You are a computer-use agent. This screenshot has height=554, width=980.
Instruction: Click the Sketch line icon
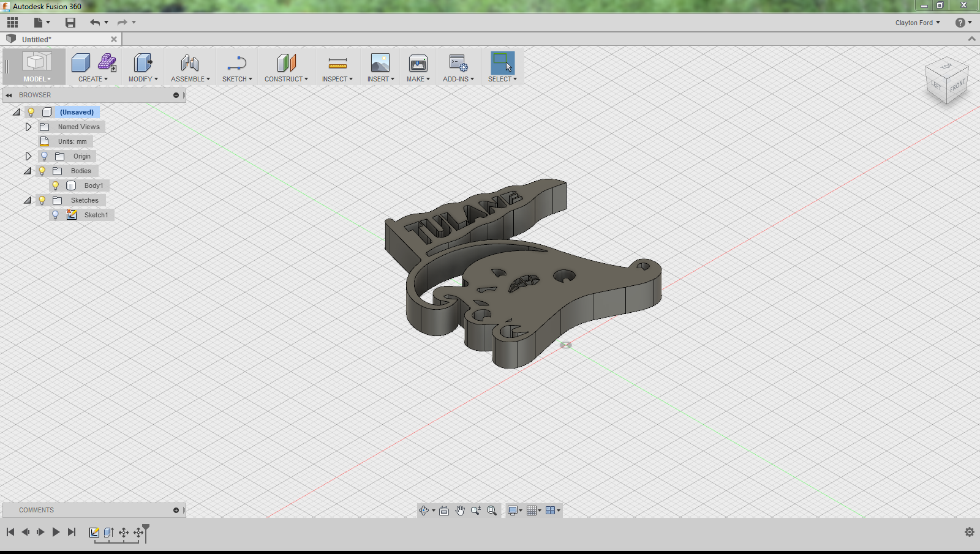[x=236, y=62]
